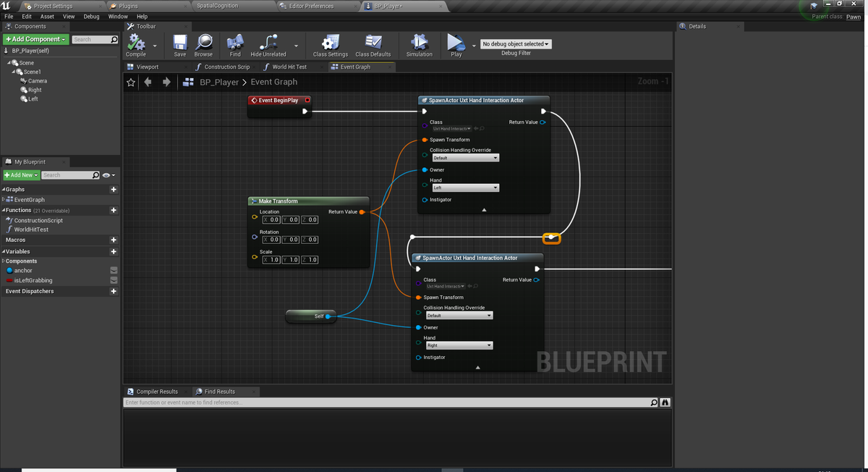Open the File menu

9,16
